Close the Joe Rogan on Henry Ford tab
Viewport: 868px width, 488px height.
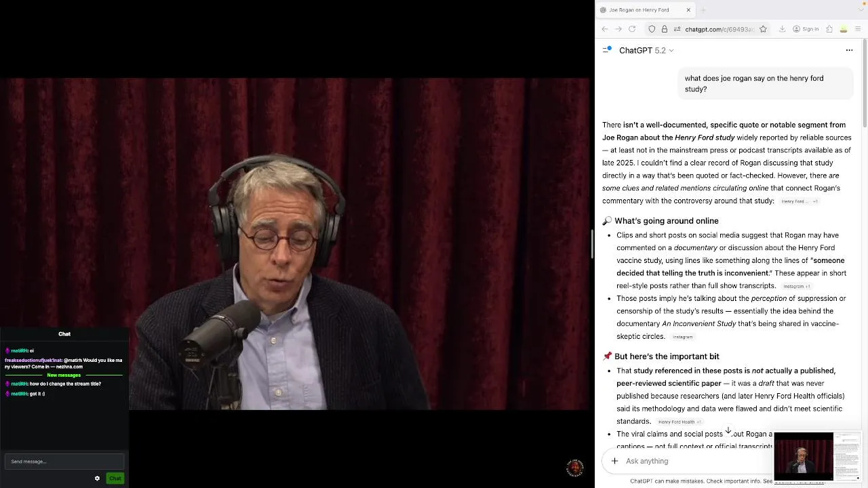click(x=688, y=10)
